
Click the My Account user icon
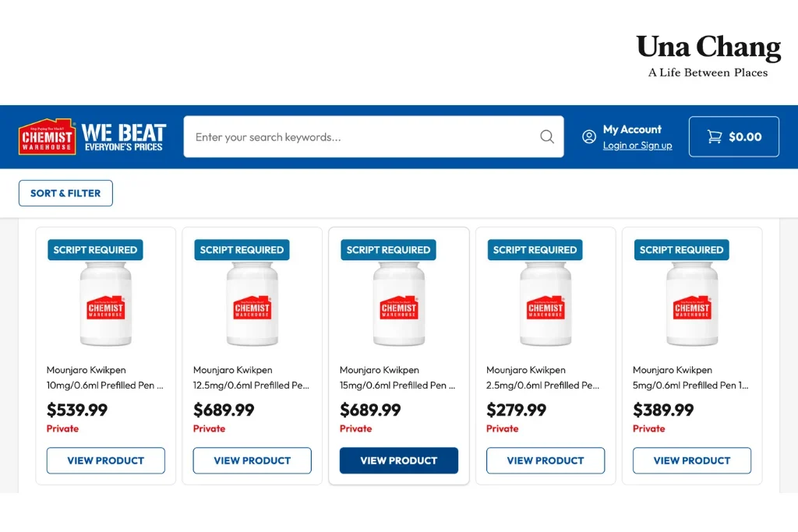coord(589,137)
